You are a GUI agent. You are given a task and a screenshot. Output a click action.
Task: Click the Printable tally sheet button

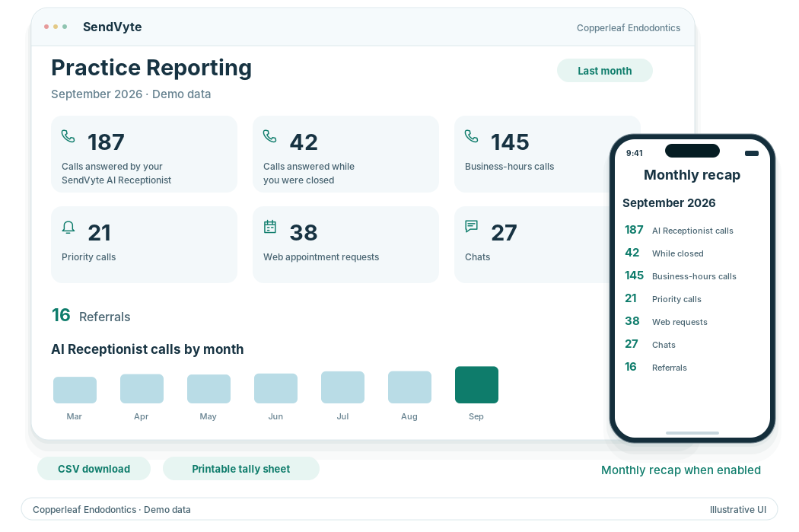click(x=241, y=469)
